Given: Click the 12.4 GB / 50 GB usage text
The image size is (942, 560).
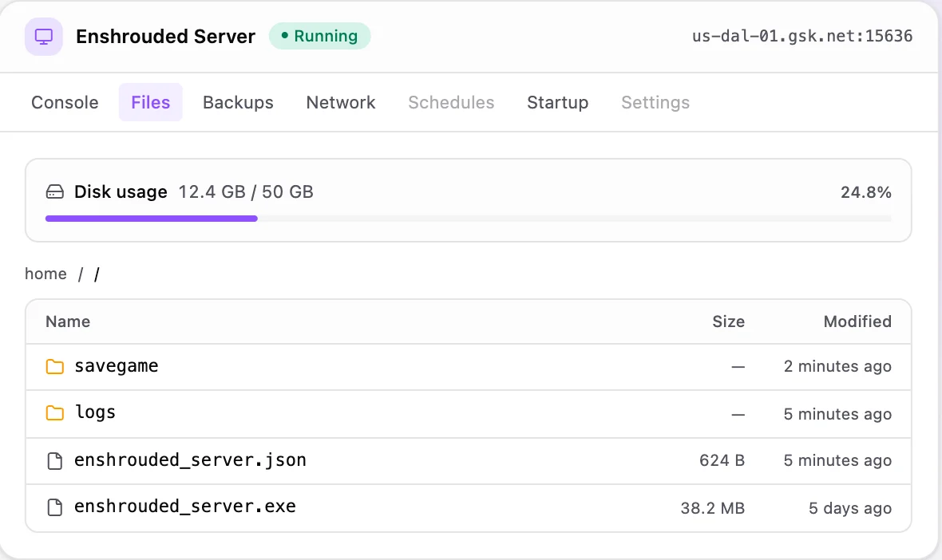Looking at the screenshot, I should point(246,192).
